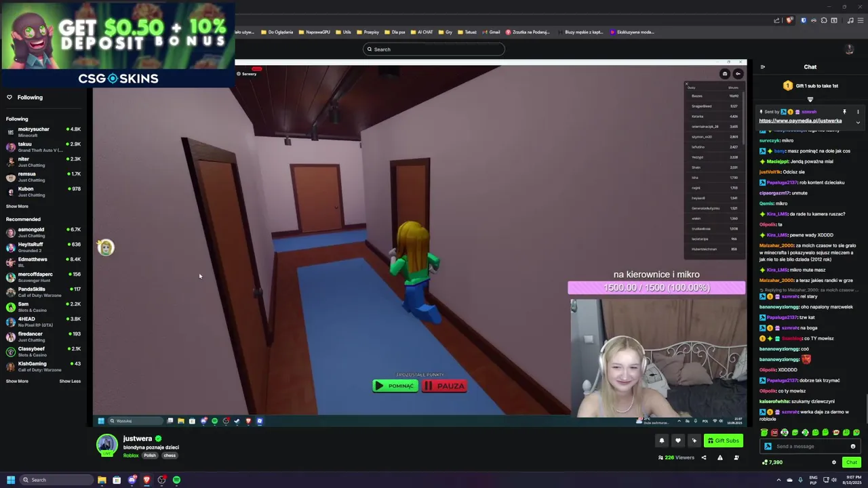The width and height of the screenshot is (868, 488).
Task: Open mokrysuchar followed channel
Action: click(43, 132)
